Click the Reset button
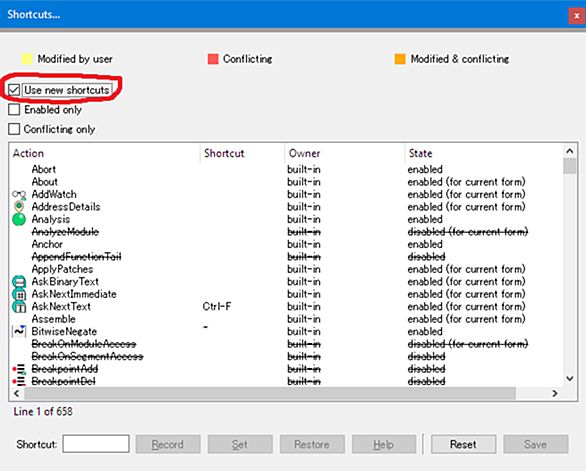Image resolution: width=586 pixels, height=471 pixels. [x=463, y=444]
